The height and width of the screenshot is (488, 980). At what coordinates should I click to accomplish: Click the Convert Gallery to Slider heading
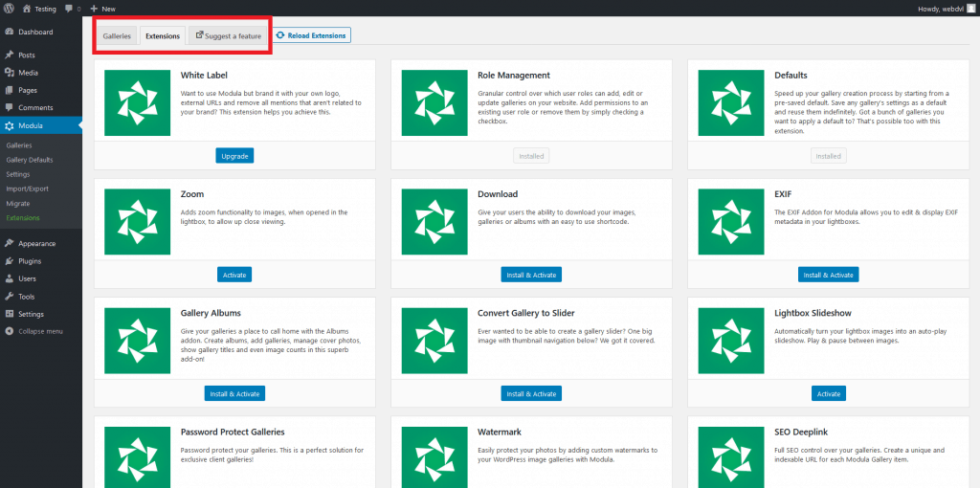[526, 313]
